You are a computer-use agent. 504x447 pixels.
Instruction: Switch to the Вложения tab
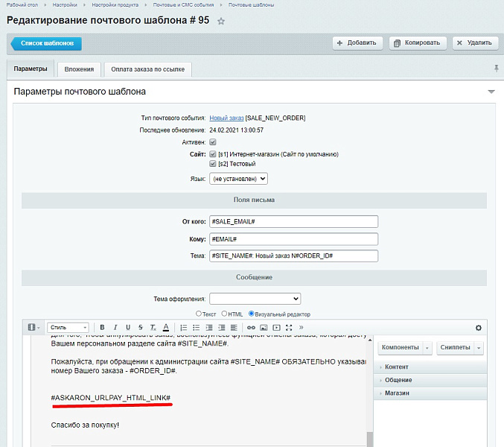80,69
